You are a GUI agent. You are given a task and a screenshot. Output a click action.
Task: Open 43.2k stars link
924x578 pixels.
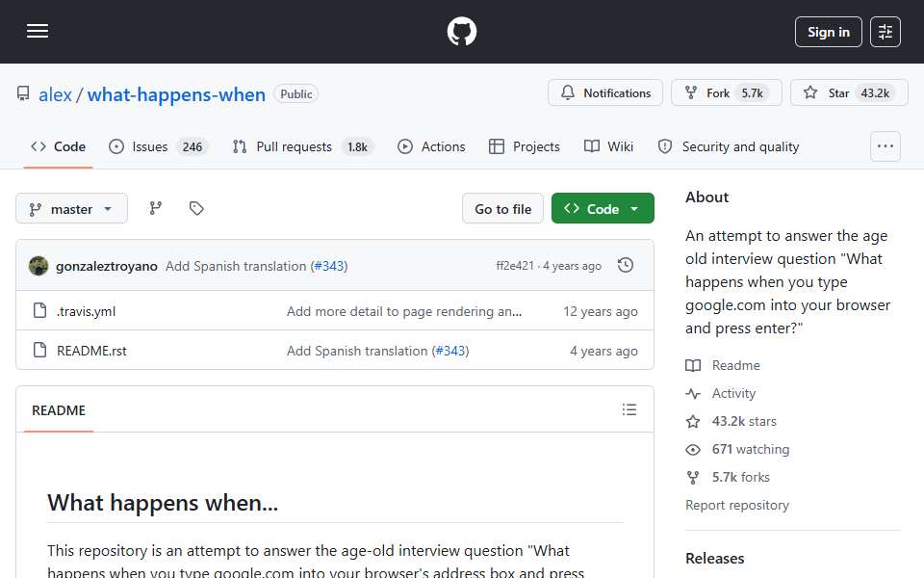point(731,421)
